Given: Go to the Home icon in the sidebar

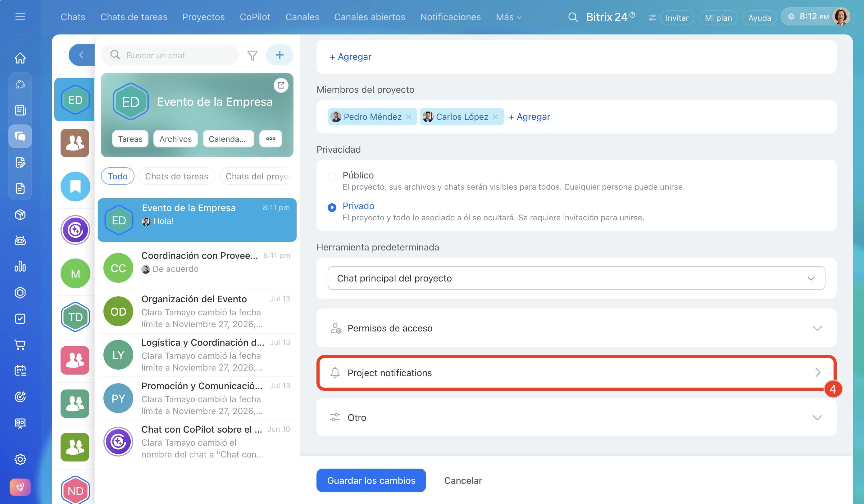Looking at the screenshot, I should (20, 58).
